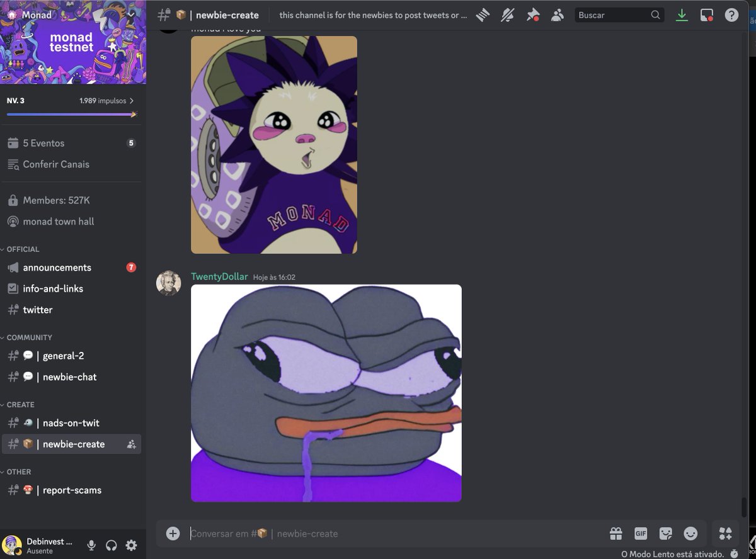Image resolution: width=756 pixels, height=559 pixels.
Task: Toggle channel notification mute bell icon
Action: pyautogui.click(x=507, y=15)
